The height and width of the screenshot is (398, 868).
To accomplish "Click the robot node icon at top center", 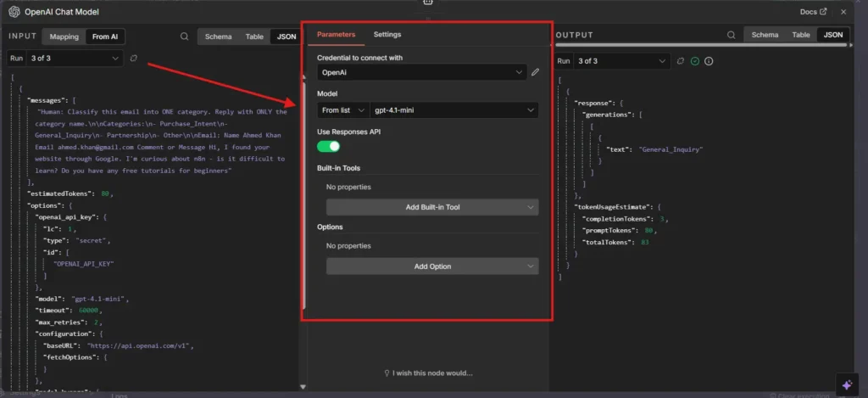I will [x=427, y=3].
